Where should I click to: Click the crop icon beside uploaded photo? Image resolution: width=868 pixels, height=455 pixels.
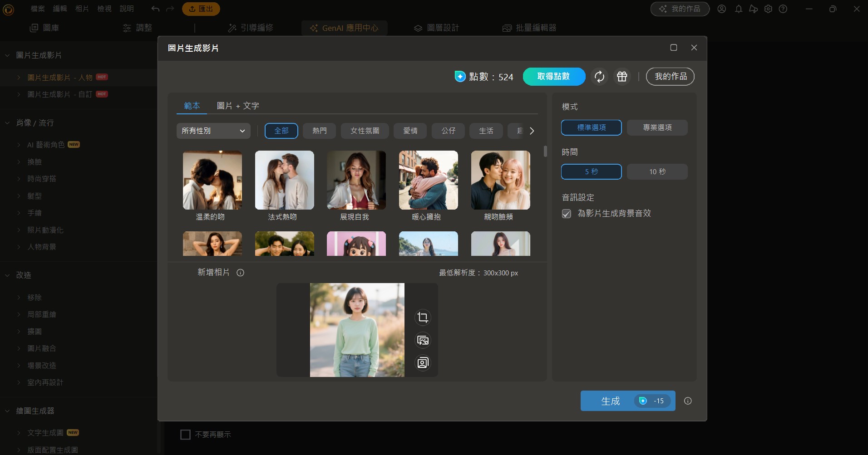point(423,317)
